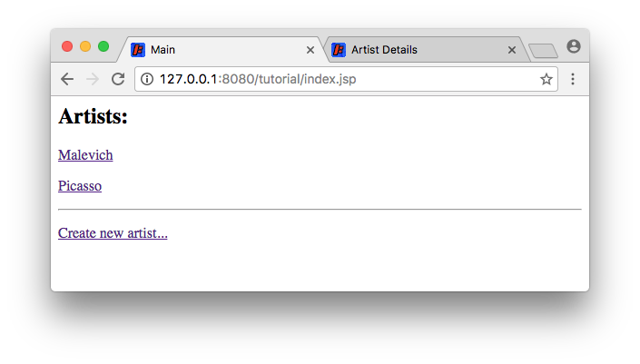
Task: Close the Main tab
Action: coord(310,50)
